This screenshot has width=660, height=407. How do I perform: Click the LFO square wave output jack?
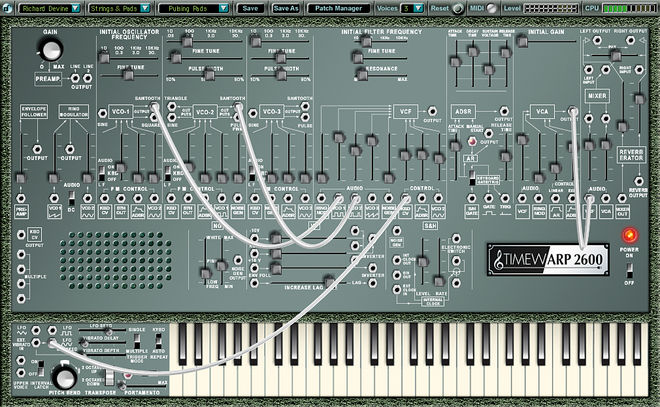coord(52,330)
